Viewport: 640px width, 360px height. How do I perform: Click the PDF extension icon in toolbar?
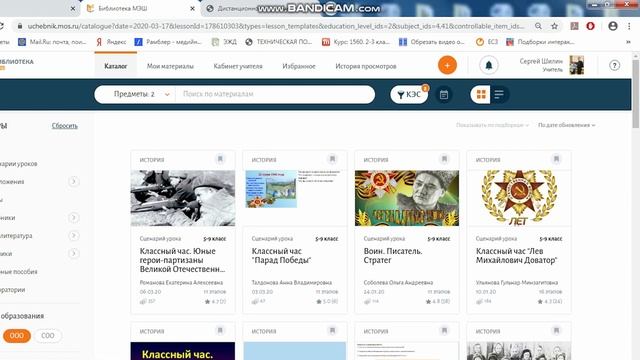(574, 26)
